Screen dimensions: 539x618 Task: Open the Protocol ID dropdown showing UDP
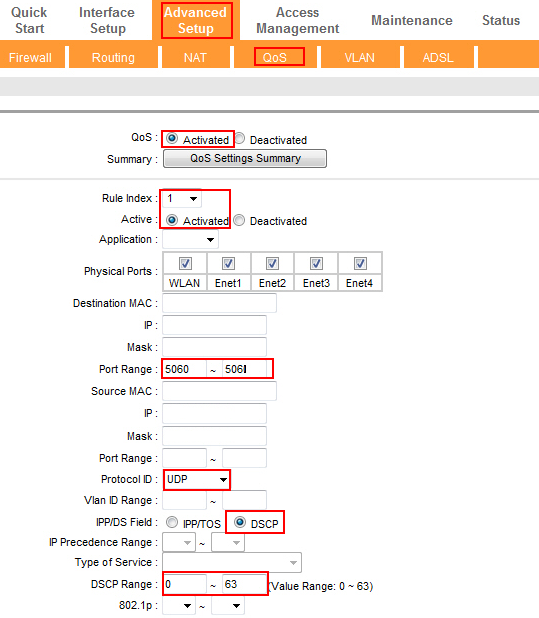197,480
